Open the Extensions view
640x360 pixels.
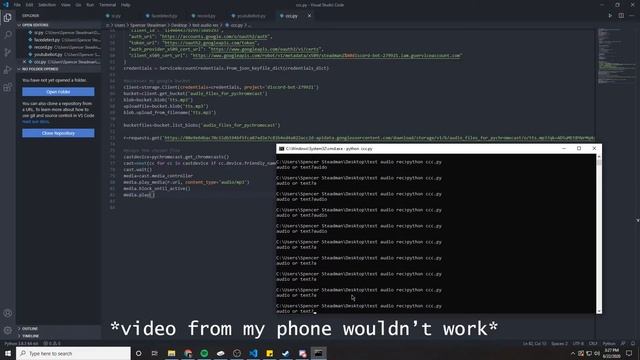tap(8, 87)
